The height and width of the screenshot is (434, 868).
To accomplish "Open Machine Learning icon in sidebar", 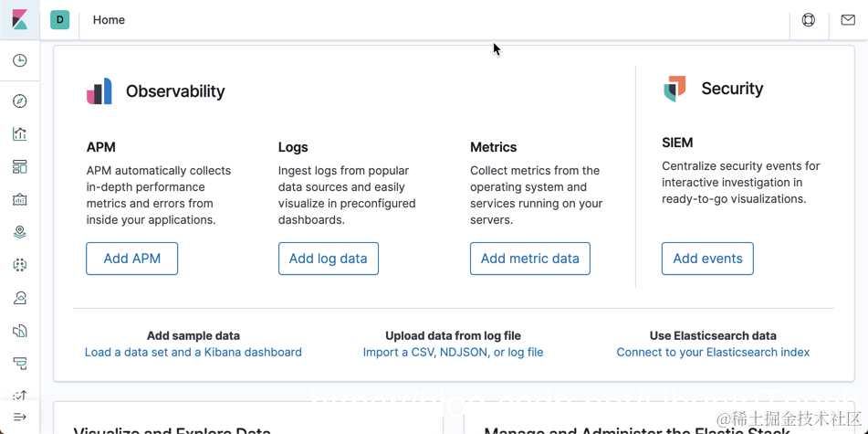I will pos(19,265).
